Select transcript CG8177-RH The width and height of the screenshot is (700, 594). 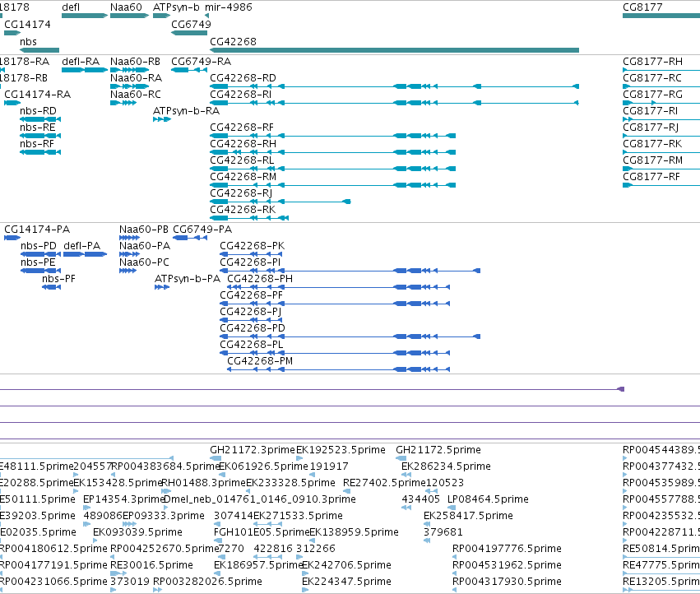[652, 61]
